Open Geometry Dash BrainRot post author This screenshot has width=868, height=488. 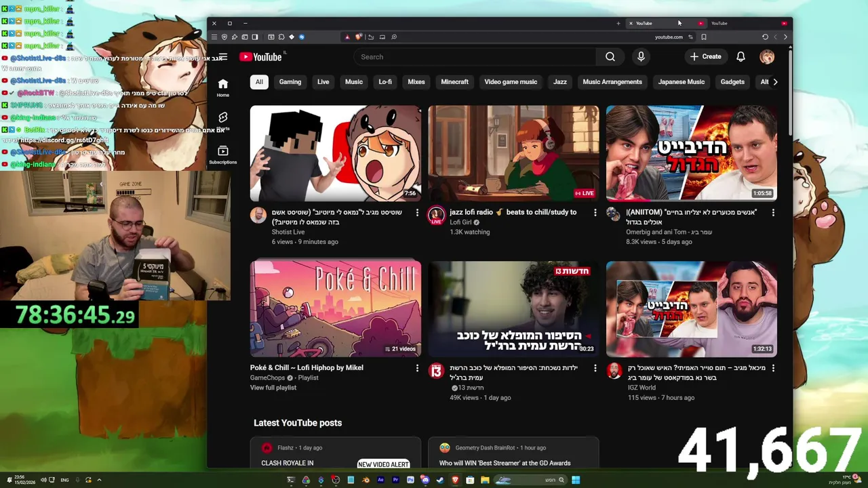pos(486,448)
